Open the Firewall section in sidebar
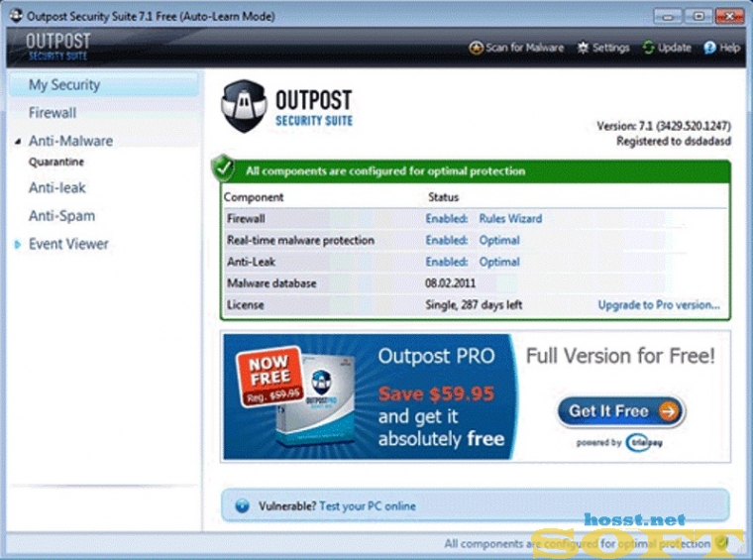Screen dimensions: 753x560 coord(53,113)
